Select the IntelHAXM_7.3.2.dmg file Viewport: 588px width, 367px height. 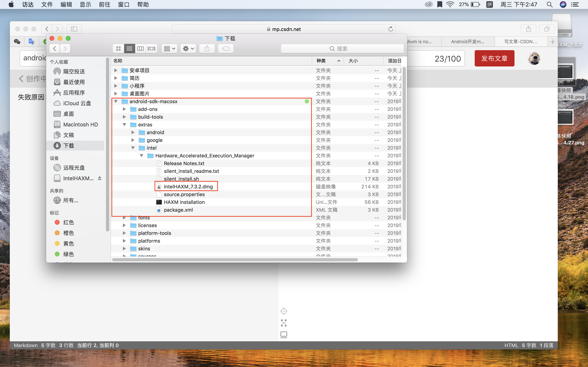point(188,187)
